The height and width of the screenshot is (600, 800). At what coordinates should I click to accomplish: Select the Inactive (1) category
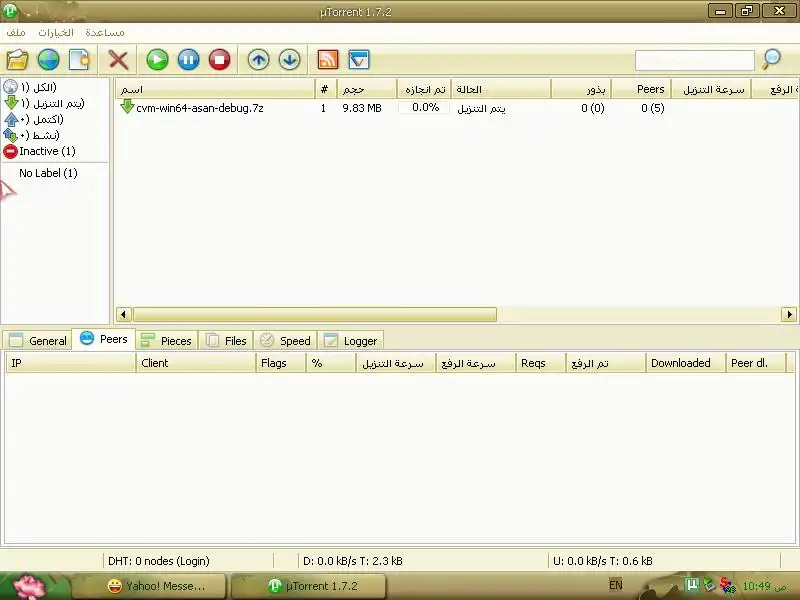point(39,151)
